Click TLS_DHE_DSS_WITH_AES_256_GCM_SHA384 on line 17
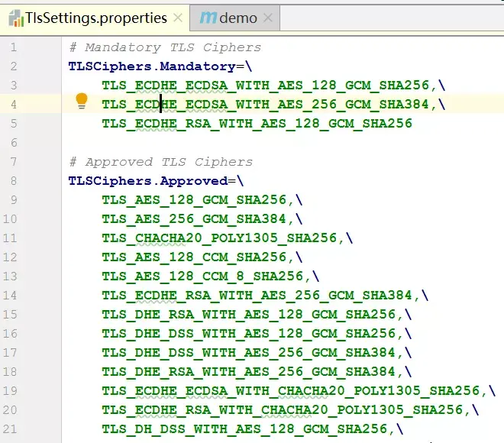This screenshot has height=443, width=504. pos(248,353)
